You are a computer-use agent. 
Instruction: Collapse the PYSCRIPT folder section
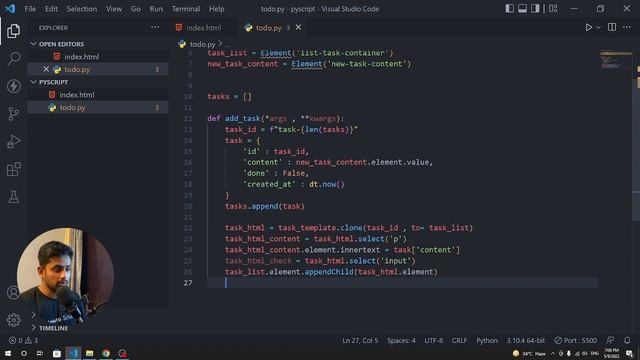pyautogui.click(x=98, y=82)
